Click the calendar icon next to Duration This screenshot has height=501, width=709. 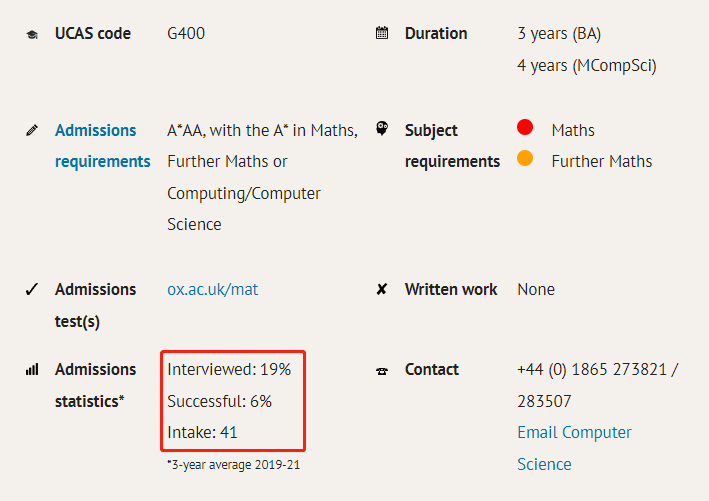point(382,33)
